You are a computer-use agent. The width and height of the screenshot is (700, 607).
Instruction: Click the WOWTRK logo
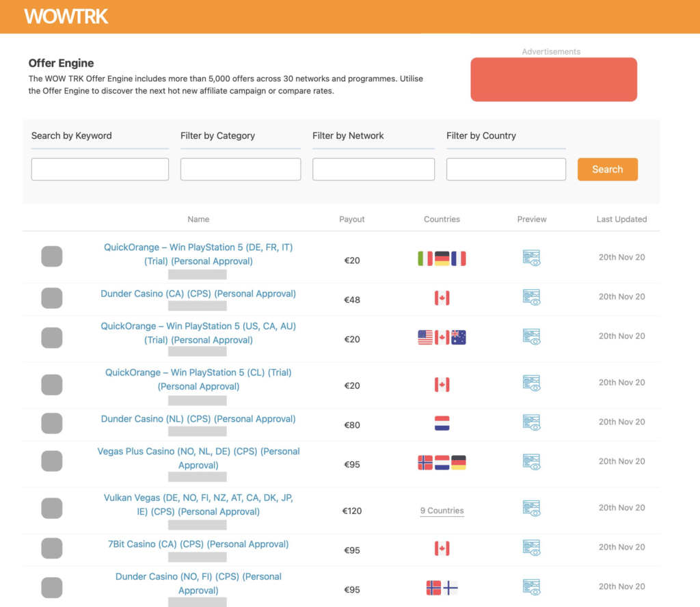point(66,16)
